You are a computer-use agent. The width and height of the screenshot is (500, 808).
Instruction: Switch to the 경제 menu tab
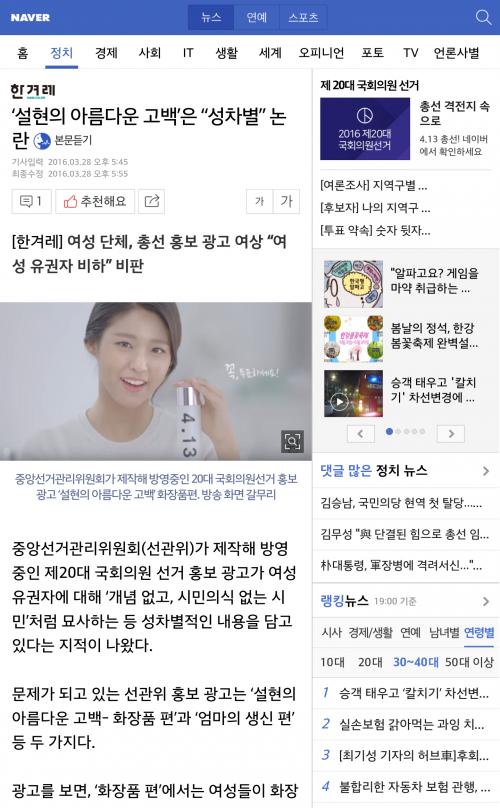(106, 53)
